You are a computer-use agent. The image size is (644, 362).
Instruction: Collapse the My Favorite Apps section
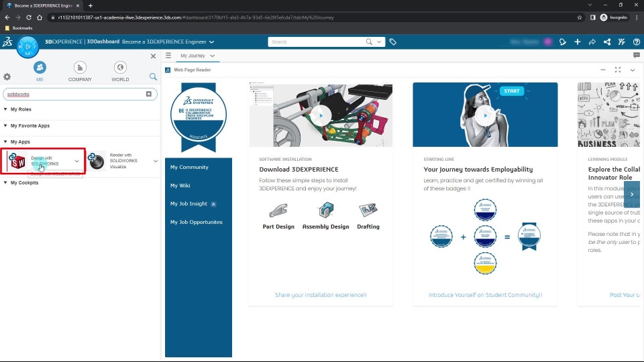[x=5, y=125]
